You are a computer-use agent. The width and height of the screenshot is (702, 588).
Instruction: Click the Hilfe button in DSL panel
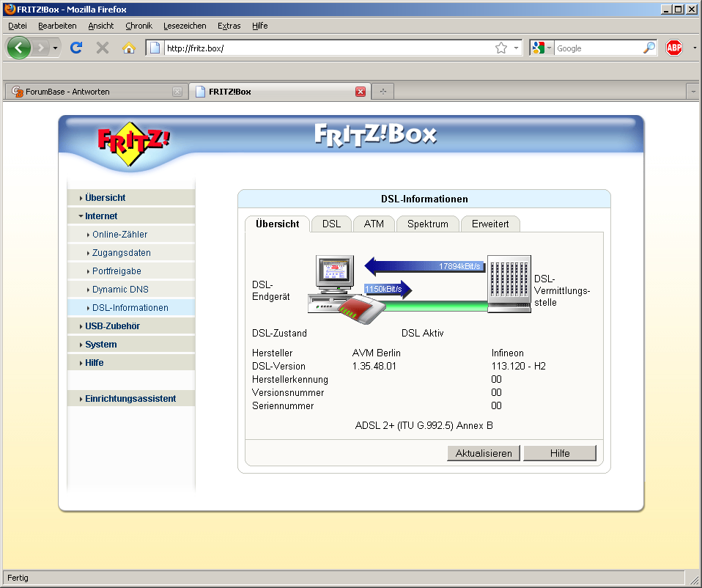(x=560, y=453)
